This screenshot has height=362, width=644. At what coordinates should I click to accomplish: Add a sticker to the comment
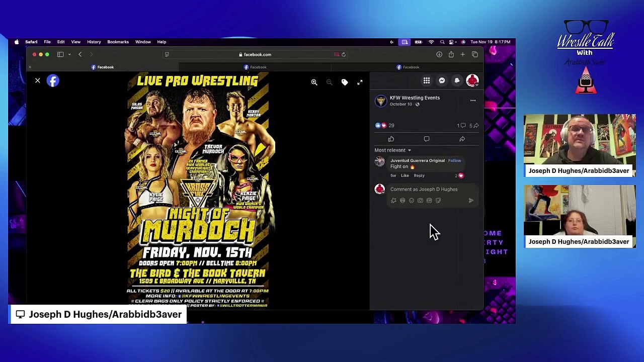[x=438, y=200]
